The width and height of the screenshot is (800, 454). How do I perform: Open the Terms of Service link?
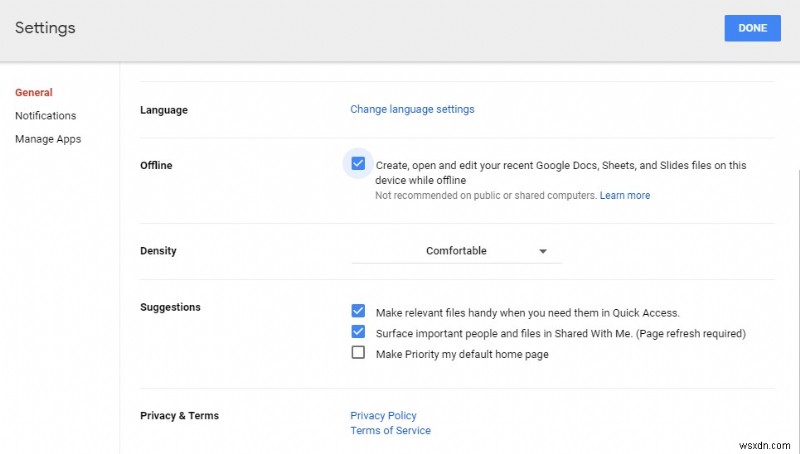[390, 431]
